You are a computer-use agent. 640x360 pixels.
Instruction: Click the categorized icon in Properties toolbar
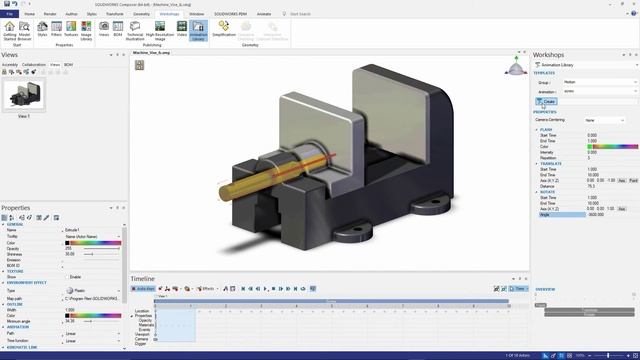pyautogui.click(x=4, y=218)
